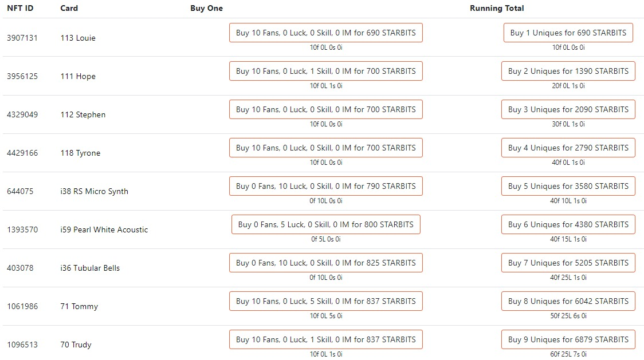Buy 2 Uniques for 1390 STARBITS
The height and width of the screenshot is (360, 644).
click(x=568, y=71)
